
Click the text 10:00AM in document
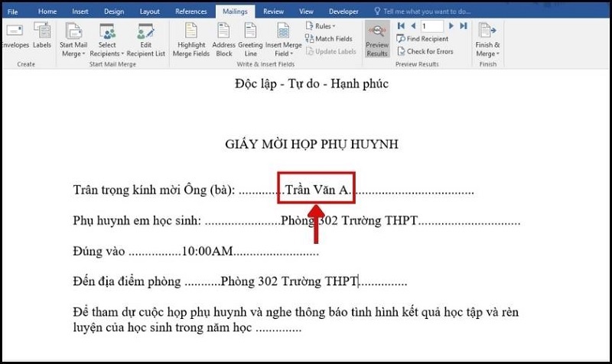click(x=207, y=251)
